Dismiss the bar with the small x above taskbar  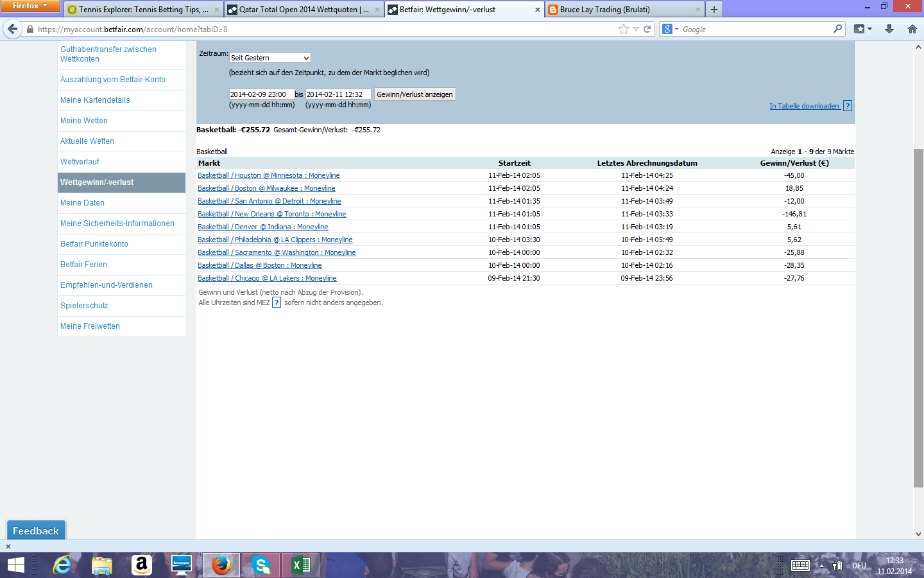pyautogui.click(x=8, y=547)
